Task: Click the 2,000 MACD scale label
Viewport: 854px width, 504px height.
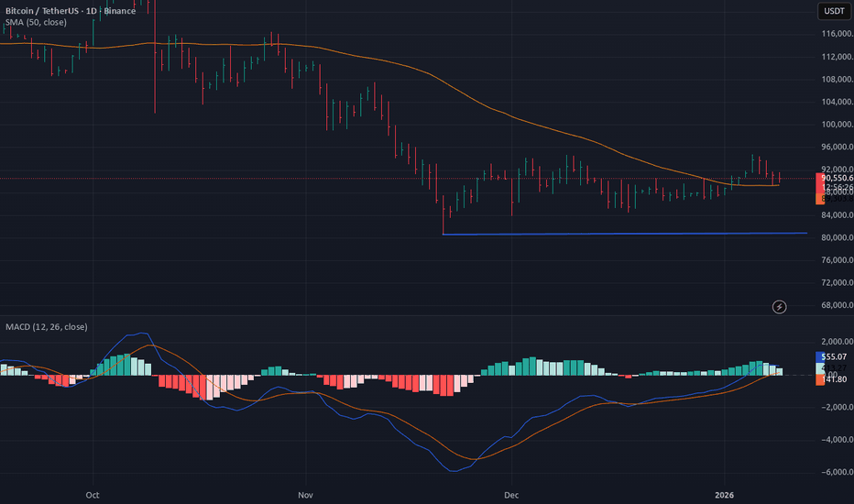Action: click(838, 342)
